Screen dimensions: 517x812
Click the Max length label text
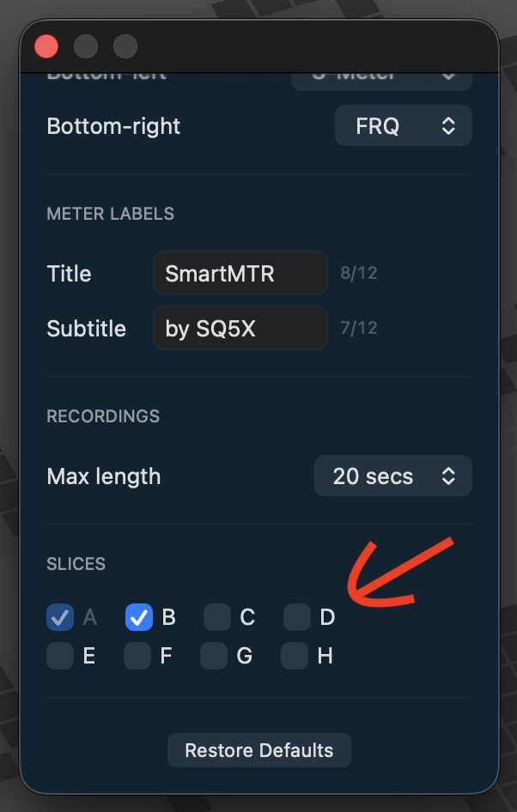point(103,476)
